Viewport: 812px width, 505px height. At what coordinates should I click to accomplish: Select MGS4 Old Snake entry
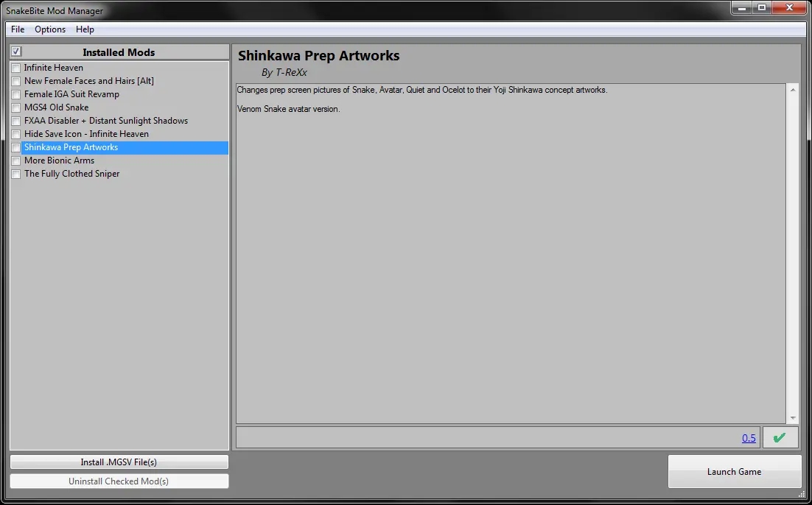(57, 107)
